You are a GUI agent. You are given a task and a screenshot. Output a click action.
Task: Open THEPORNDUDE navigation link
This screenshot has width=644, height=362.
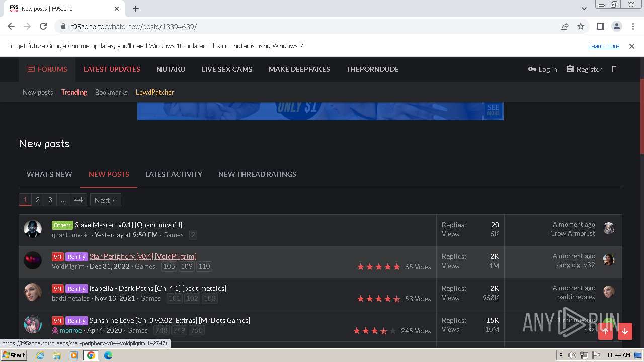(372, 69)
